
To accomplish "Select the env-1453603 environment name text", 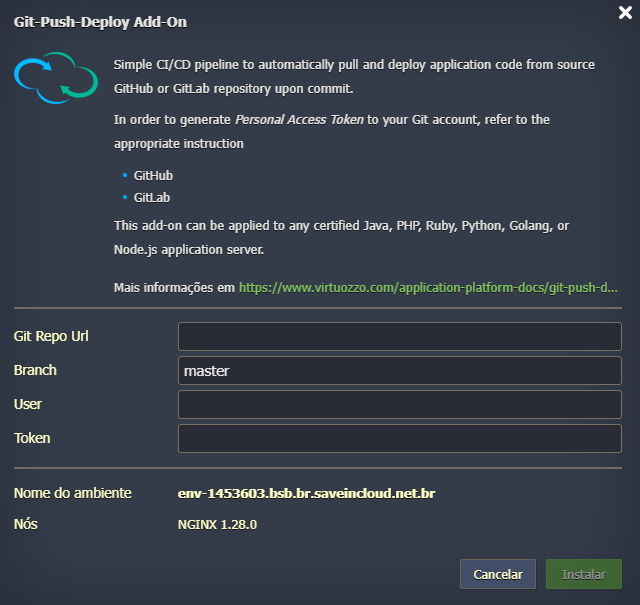I will click(x=306, y=493).
